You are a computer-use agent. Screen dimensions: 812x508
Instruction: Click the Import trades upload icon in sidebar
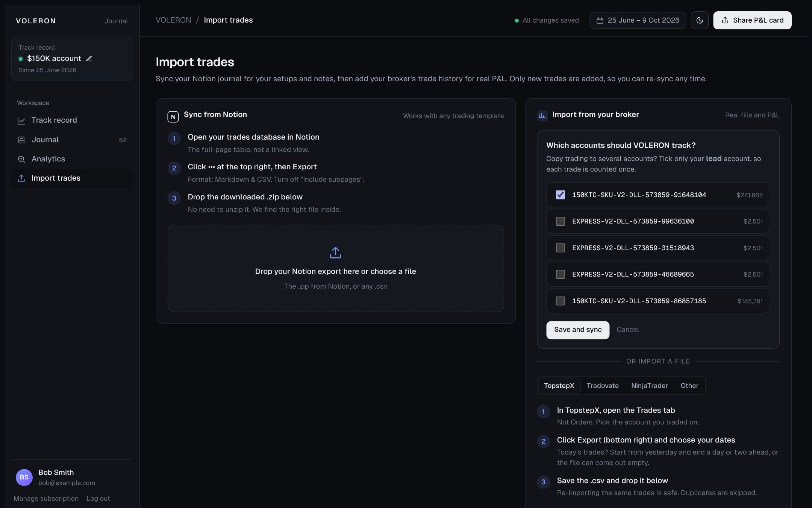coord(21,178)
